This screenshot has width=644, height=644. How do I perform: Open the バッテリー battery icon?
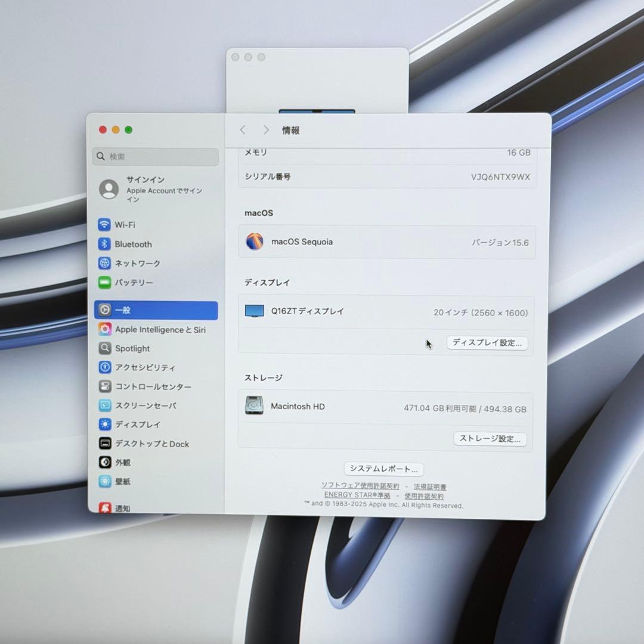pyautogui.click(x=104, y=282)
